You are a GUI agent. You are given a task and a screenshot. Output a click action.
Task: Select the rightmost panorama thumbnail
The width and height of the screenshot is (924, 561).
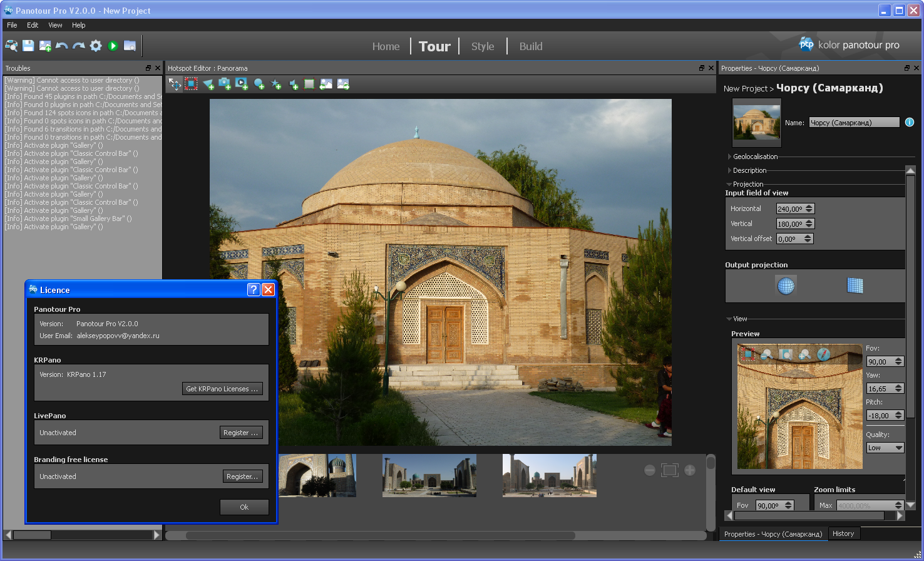(550, 475)
